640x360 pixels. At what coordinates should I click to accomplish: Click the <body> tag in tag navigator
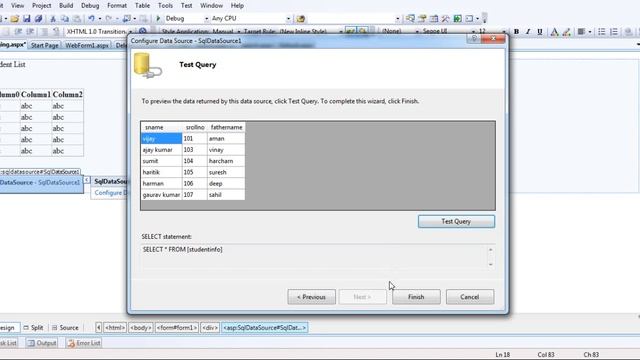[x=141, y=328]
